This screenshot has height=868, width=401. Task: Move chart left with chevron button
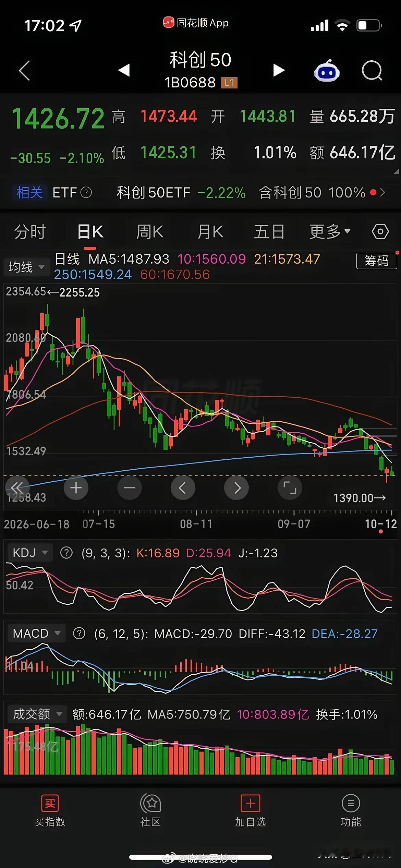183,487
